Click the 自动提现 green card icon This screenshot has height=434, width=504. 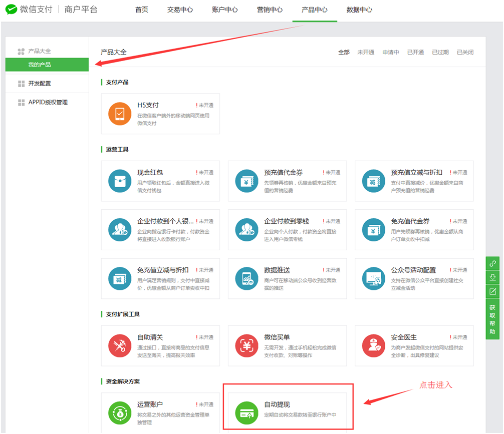(x=246, y=413)
